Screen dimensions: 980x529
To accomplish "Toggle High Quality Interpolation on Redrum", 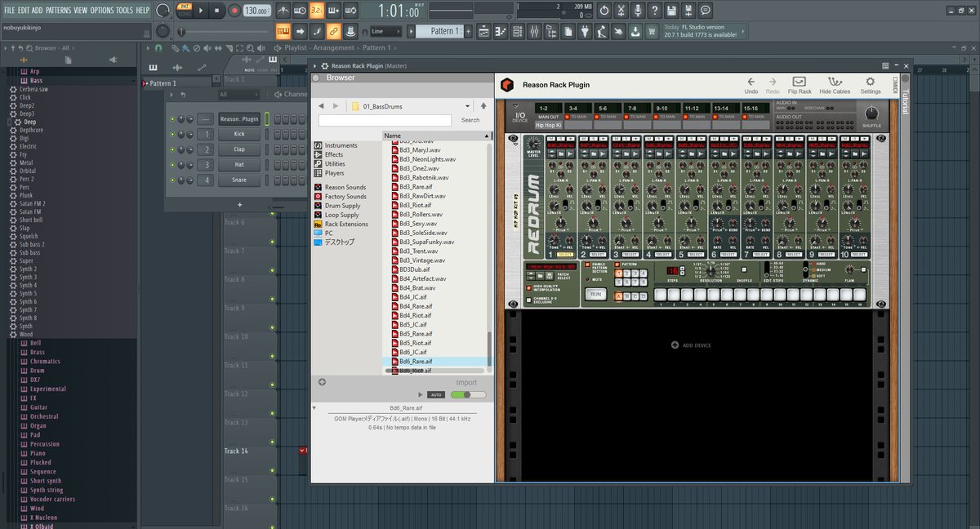I will point(528,287).
